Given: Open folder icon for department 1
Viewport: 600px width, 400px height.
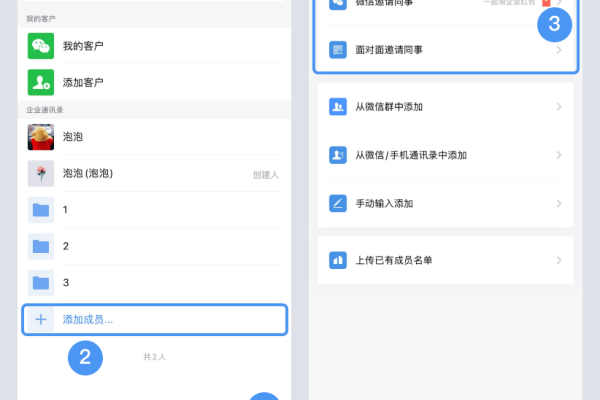Looking at the screenshot, I should tap(41, 210).
